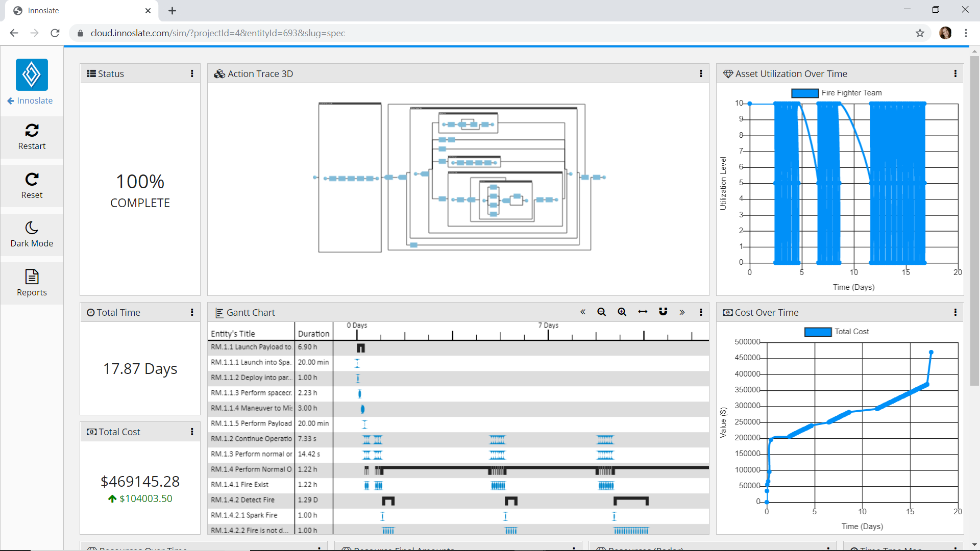Toggle the Fire Fighter Team legend series
980x551 pixels.
point(805,93)
